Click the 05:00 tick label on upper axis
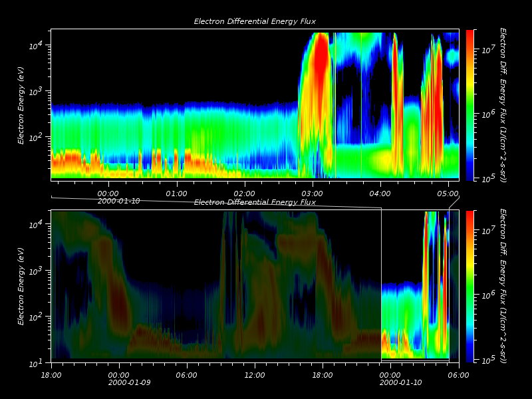 click(x=448, y=194)
